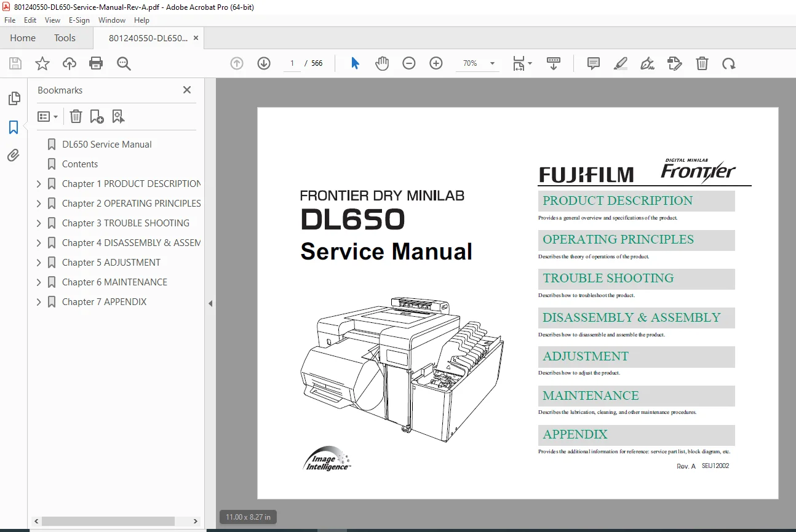Open the Bookmarks panel options menu
Image resolution: width=796 pixels, height=532 pixels.
[x=48, y=116]
